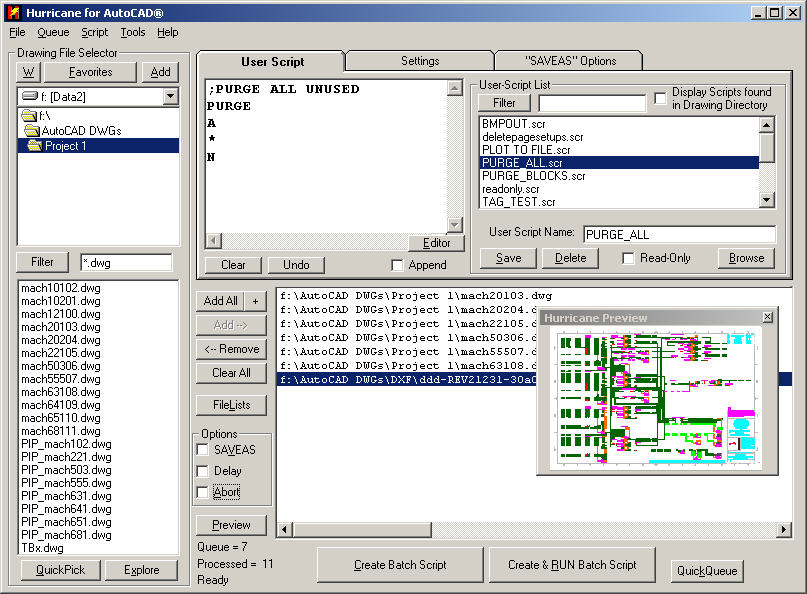Select PURGE_BLOCKS.scr in the script list

(x=533, y=176)
